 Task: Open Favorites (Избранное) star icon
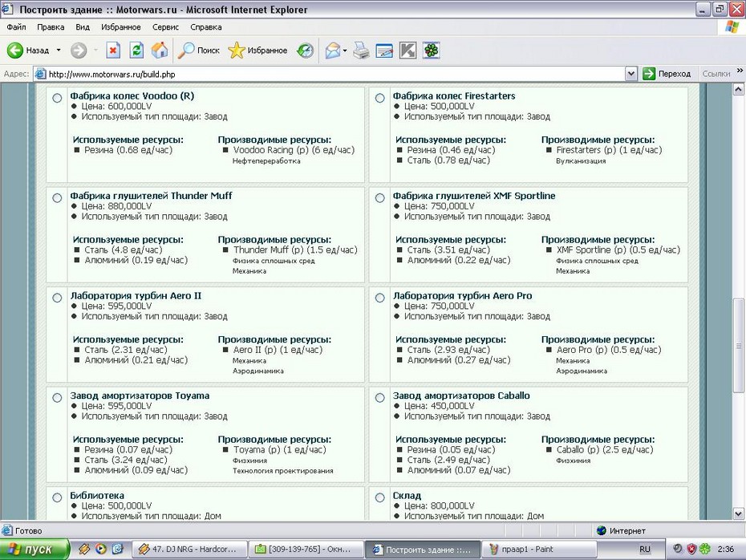click(237, 50)
